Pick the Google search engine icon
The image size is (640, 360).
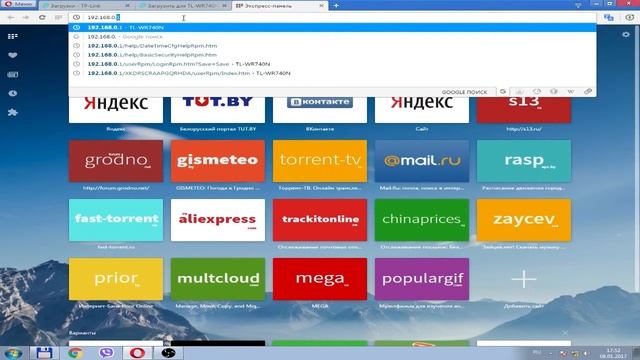click(x=503, y=92)
